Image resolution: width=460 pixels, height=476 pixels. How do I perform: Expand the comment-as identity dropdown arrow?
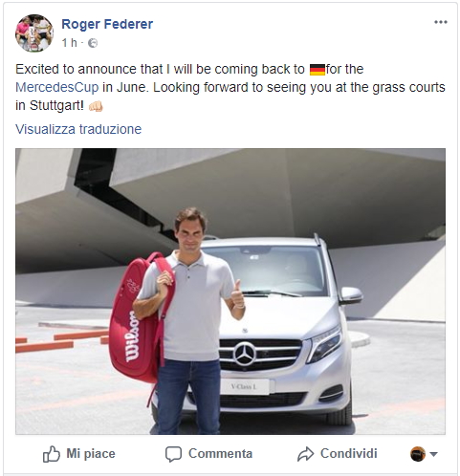click(x=433, y=454)
